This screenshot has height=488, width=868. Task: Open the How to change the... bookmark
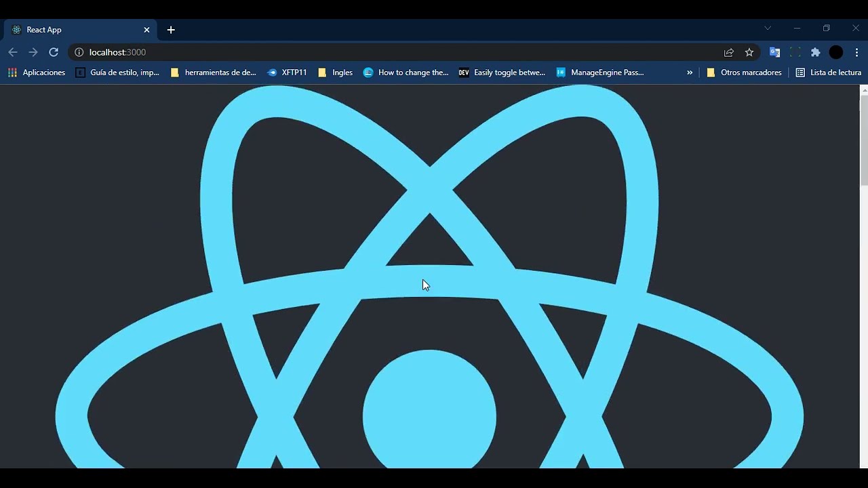(x=406, y=73)
